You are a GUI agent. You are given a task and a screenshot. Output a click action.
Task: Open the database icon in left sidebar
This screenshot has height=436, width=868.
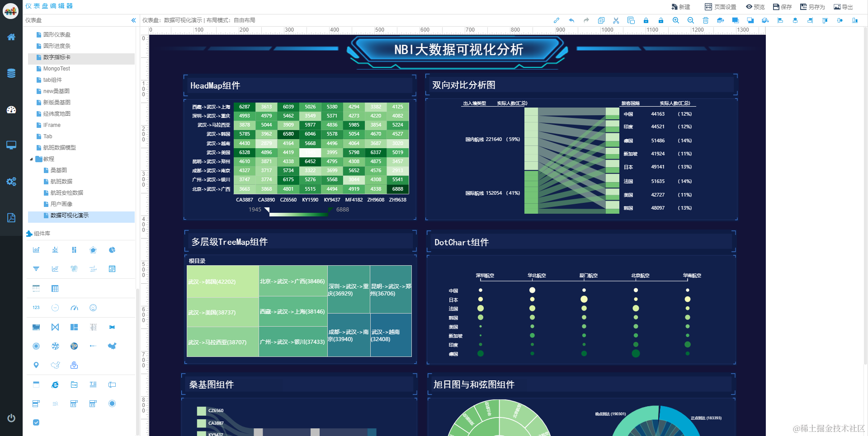(x=11, y=73)
